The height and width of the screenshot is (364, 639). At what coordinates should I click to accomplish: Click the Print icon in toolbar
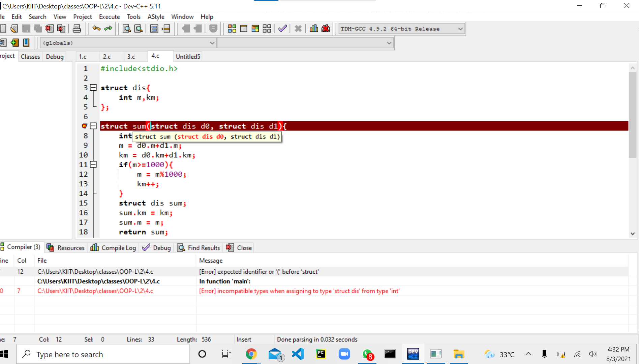[x=77, y=29]
